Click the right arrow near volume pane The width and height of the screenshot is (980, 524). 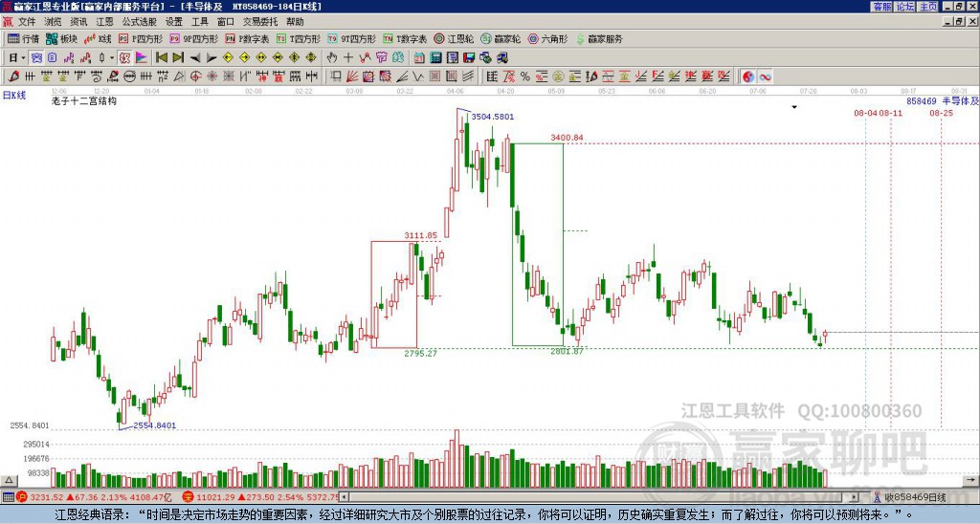(x=970, y=480)
